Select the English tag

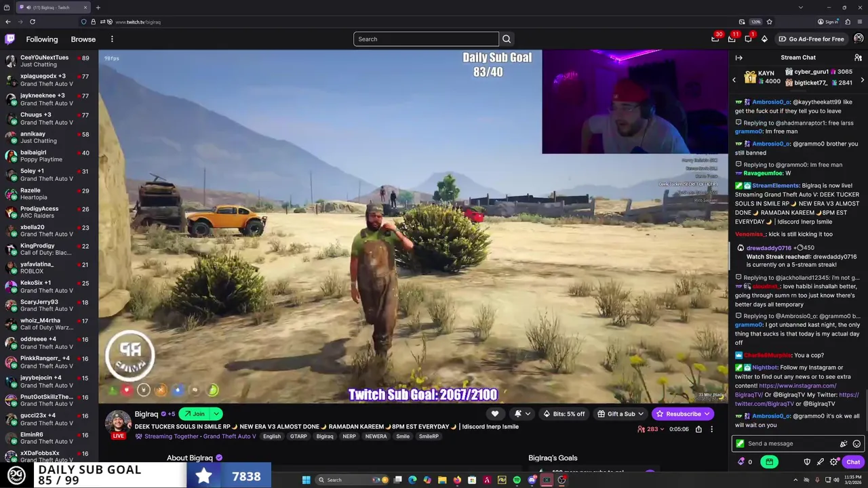272,436
